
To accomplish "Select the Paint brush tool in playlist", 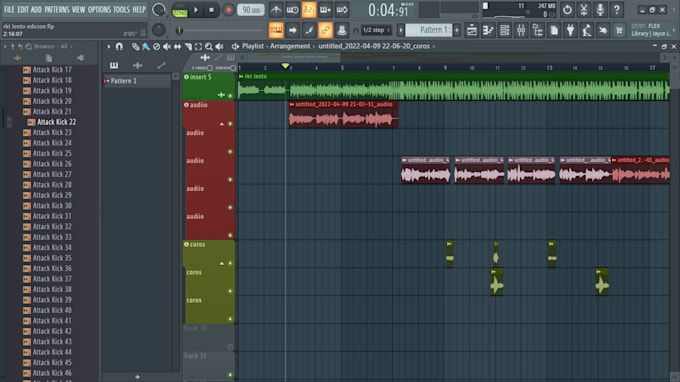I will pyautogui.click(x=146, y=46).
